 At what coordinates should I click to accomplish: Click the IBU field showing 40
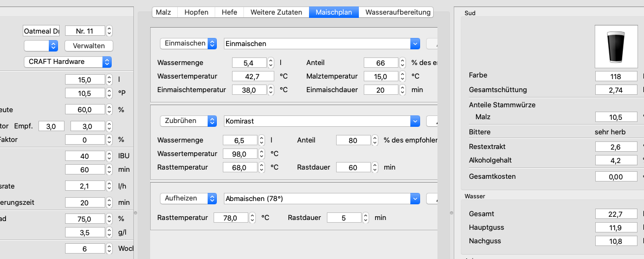(x=84, y=156)
